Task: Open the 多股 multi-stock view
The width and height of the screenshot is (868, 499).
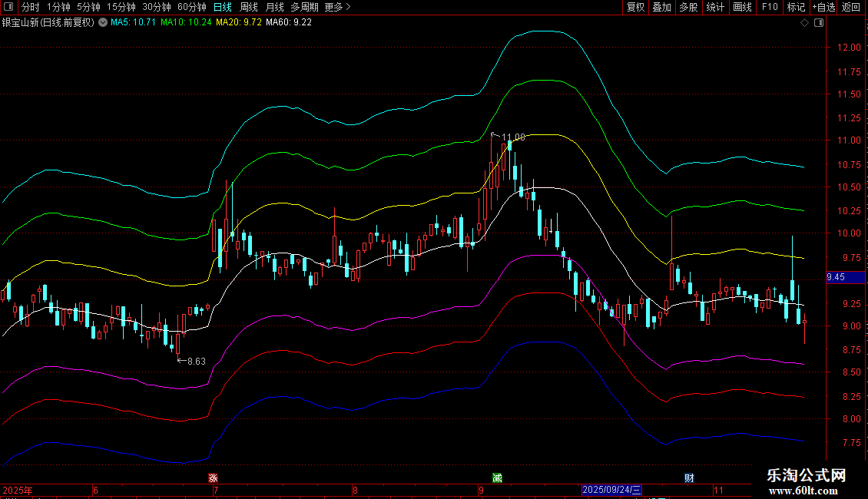Action: (688, 7)
